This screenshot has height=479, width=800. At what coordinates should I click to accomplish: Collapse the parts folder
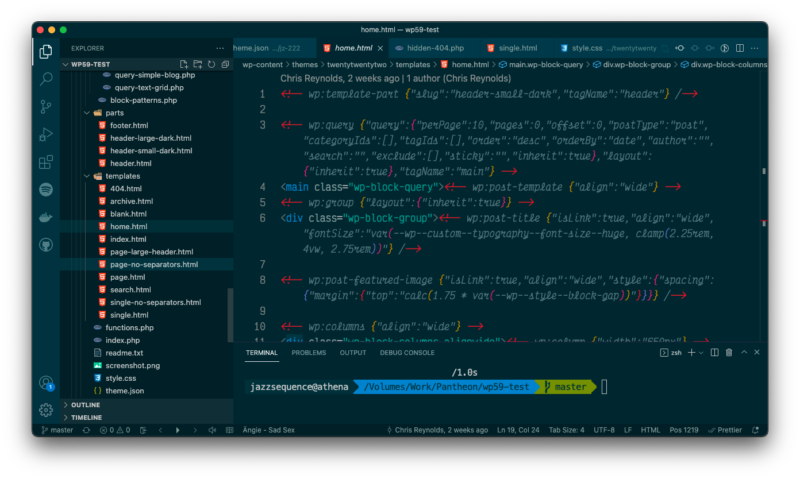(x=114, y=113)
